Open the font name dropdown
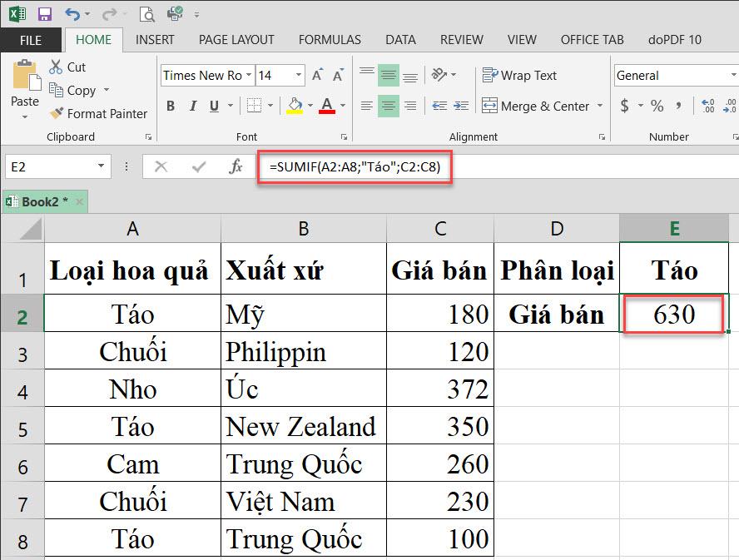Screen dimensions: 739x560 [250, 75]
